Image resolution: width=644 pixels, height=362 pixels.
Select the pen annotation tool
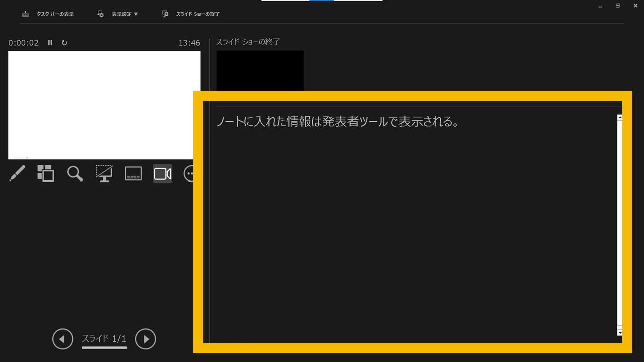click(17, 173)
